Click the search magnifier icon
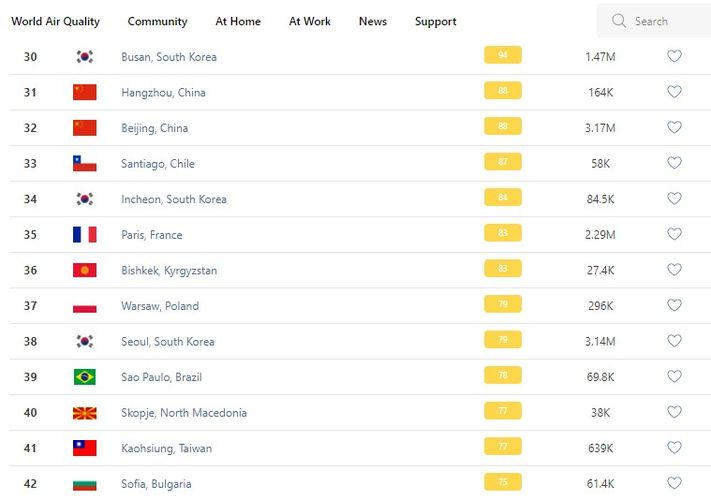 619,21
